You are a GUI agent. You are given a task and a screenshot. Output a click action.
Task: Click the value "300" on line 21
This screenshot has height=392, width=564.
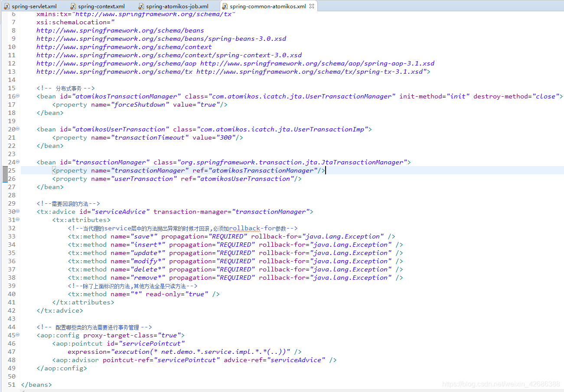click(x=226, y=137)
